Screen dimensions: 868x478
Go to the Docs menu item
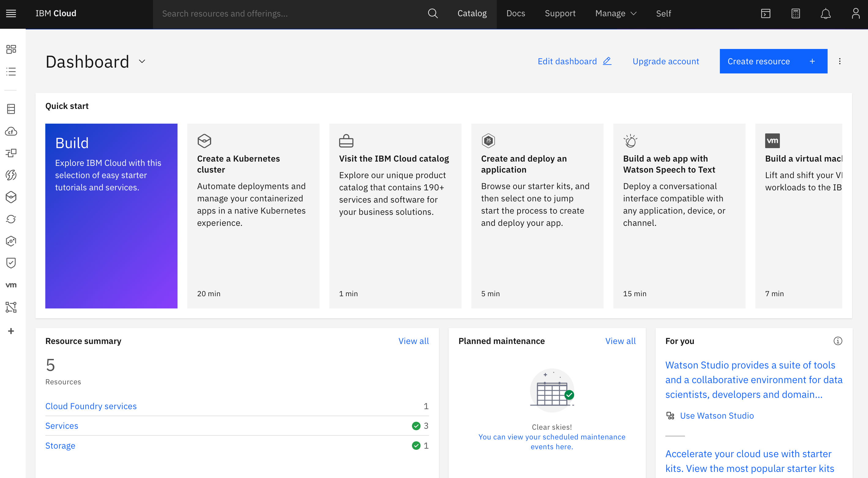click(515, 13)
